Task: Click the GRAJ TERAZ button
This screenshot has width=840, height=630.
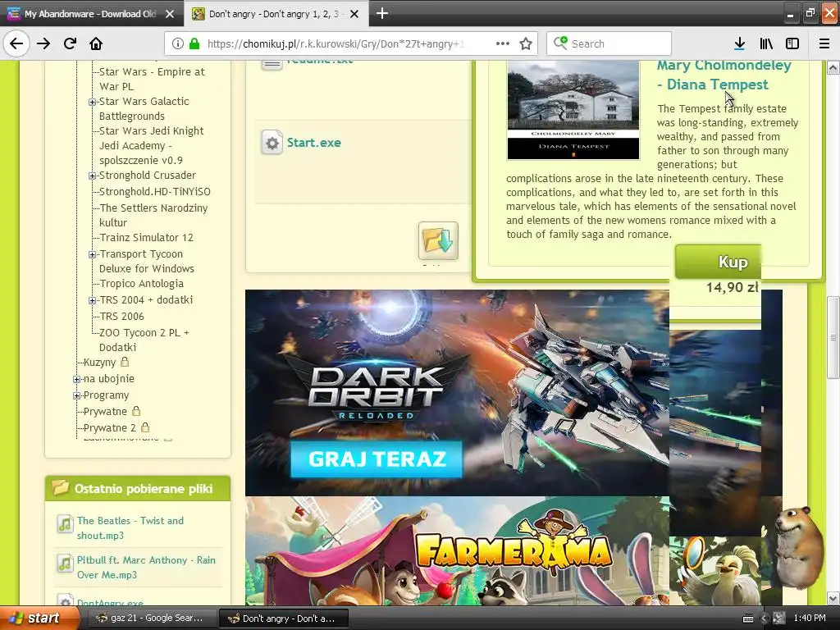Action: pyautogui.click(x=377, y=459)
